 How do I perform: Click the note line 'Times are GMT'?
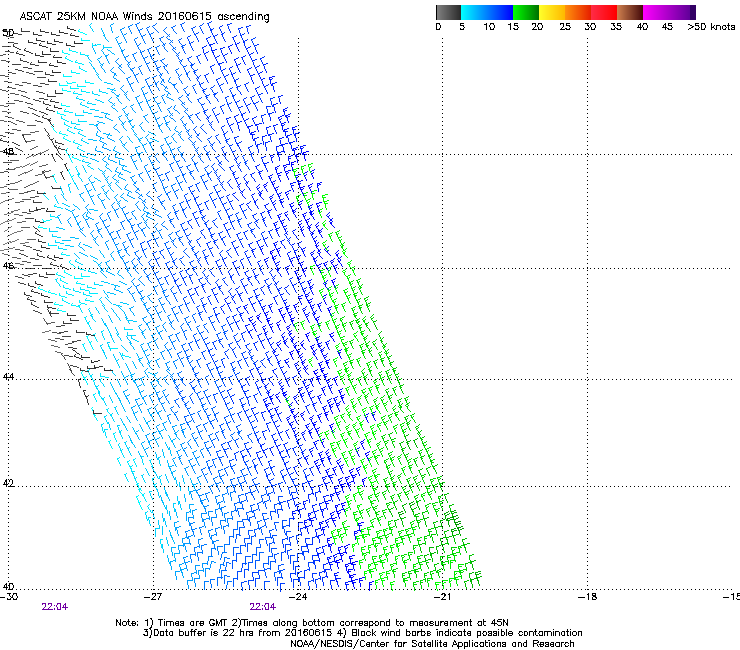tap(192, 623)
